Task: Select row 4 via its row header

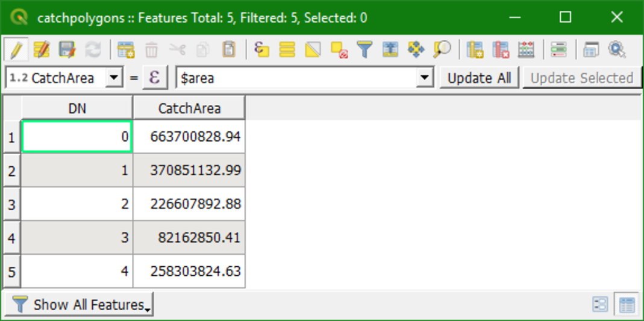Action: pos(11,238)
